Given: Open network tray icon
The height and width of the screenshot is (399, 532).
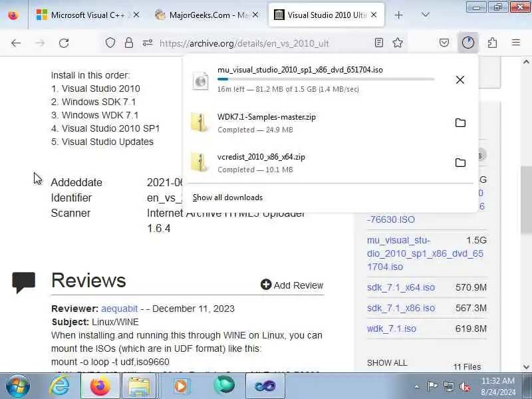Looking at the screenshot, I should [449, 386].
